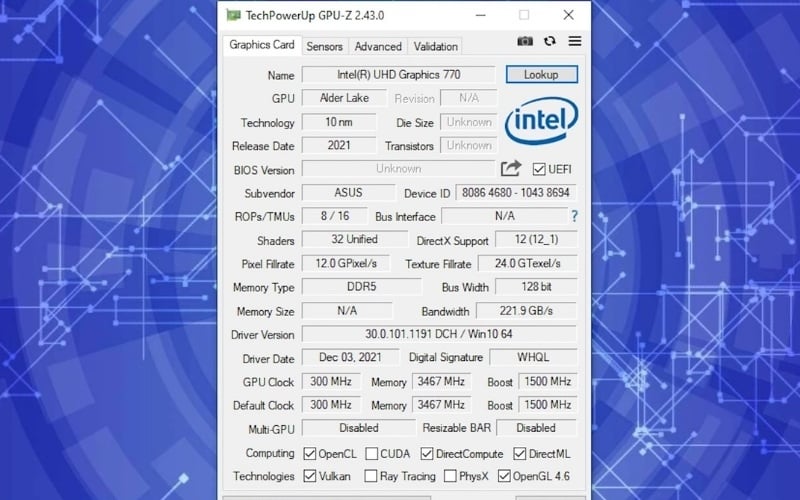Viewport: 800px width, 500px height.
Task: Click the Default Clock row Memory 3467 MHz field
Action: point(441,405)
